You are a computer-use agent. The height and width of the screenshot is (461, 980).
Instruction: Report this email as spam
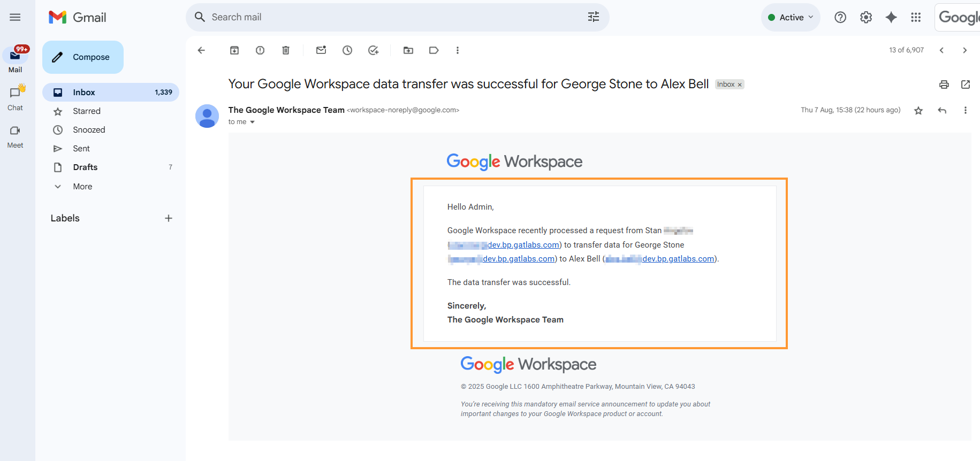coord(260,50)
